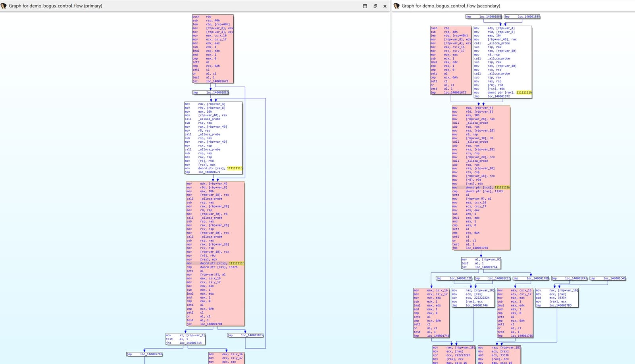Close the primary graph pane
Image resolution: width=635 pixels, height=364 pixels.
(385, 6)
